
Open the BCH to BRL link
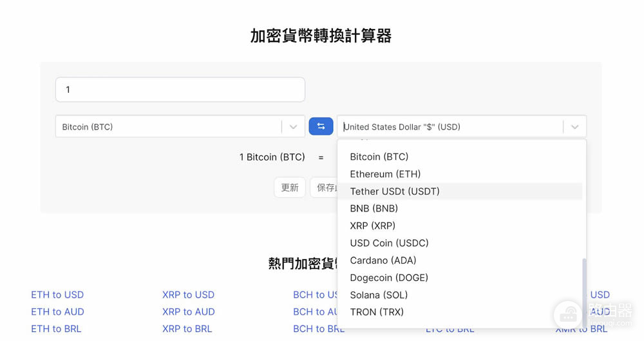click(319, 329)
